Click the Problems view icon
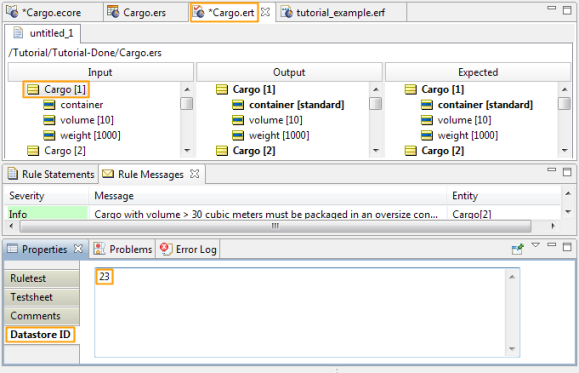 tap(99, 249)
